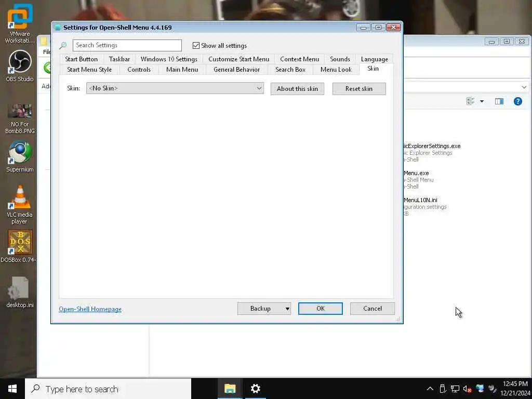Open the Customize Start Menu tab
The image size is (532, 399).
tap(239, 59)
